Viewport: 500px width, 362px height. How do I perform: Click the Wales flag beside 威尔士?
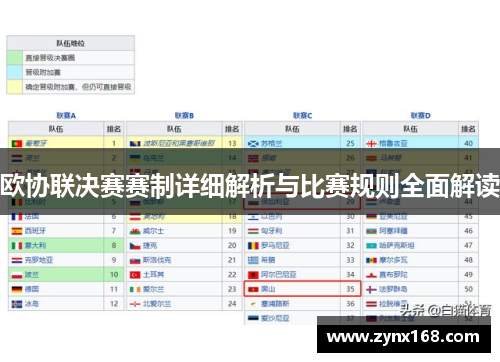[135, 231]
